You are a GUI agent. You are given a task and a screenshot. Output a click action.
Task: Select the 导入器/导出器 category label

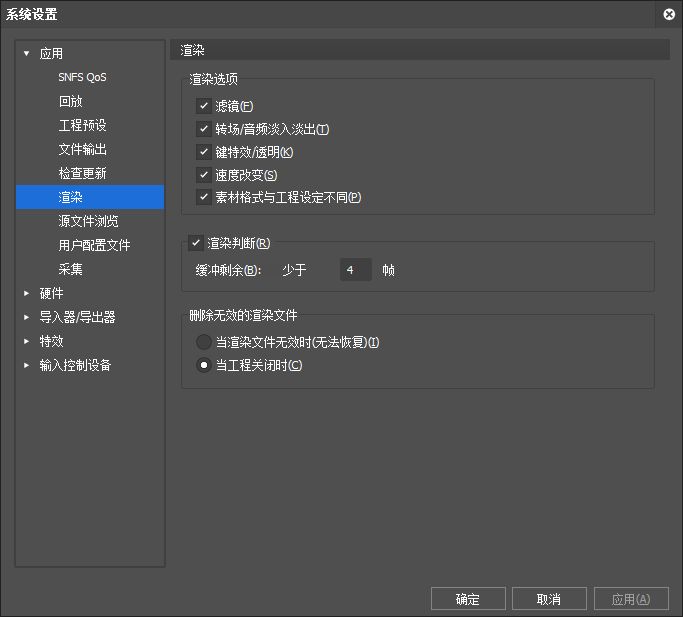coord(77,317)
